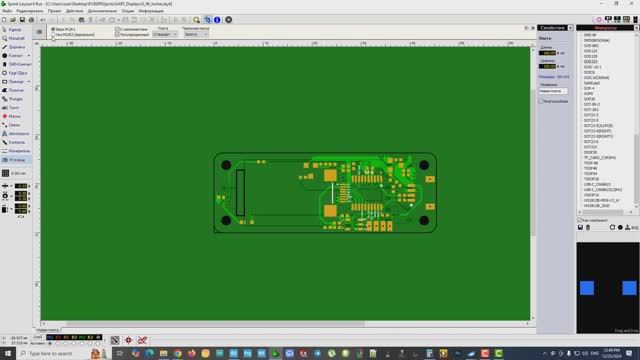
Task: Open the Паяльная маска color dropdown
Action: click(196, 35)
